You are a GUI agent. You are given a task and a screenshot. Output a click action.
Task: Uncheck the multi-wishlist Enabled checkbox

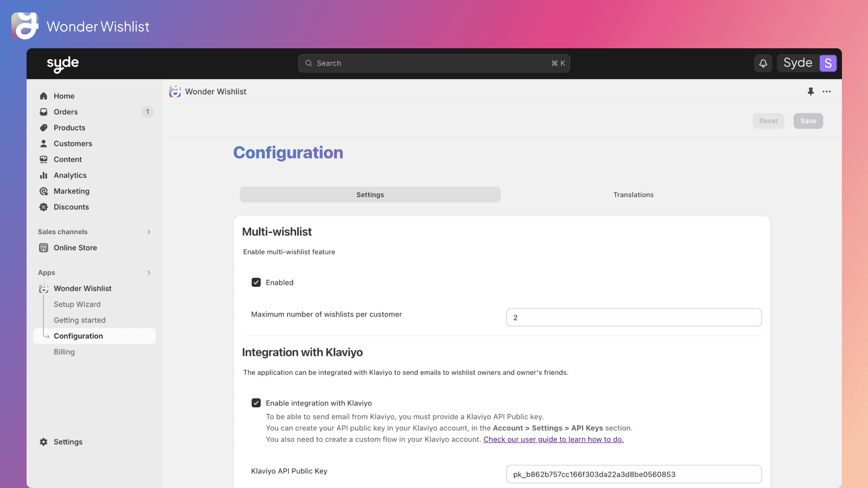coord(256,282)
